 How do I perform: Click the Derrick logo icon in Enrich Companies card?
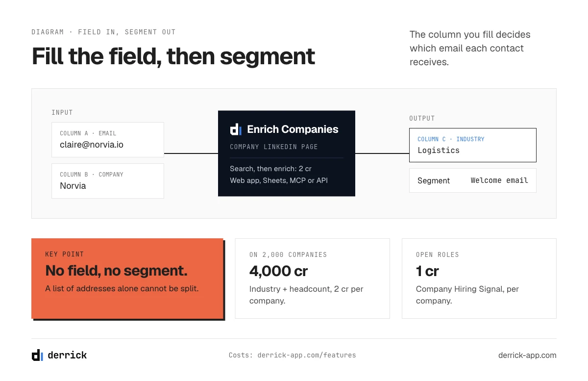coord(236,129)
